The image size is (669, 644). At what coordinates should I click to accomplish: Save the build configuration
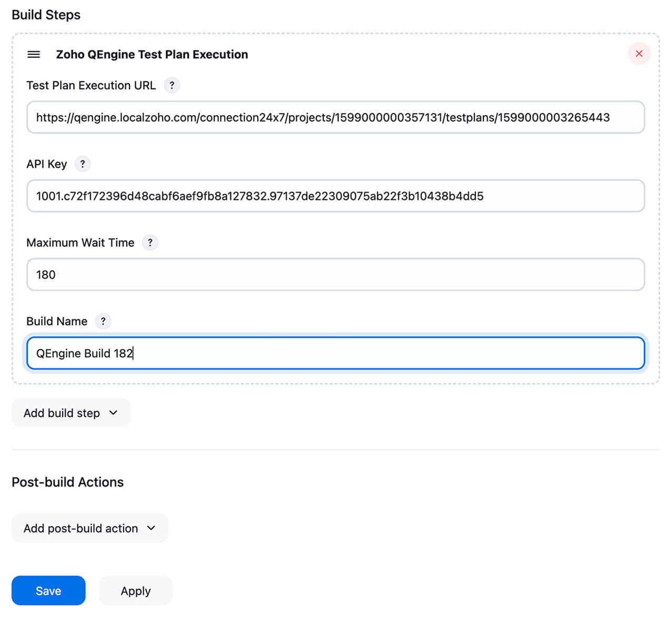[x=48, y=590]
